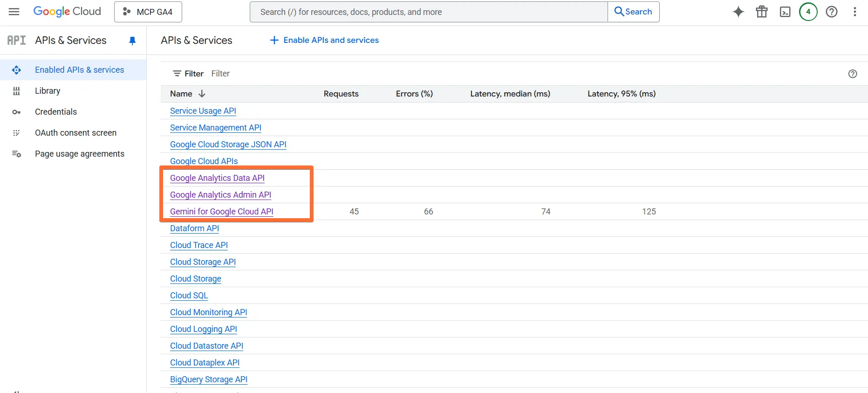Open the main navigation hamburger menu
Screen dimensions: 868x393
[14, 12]
